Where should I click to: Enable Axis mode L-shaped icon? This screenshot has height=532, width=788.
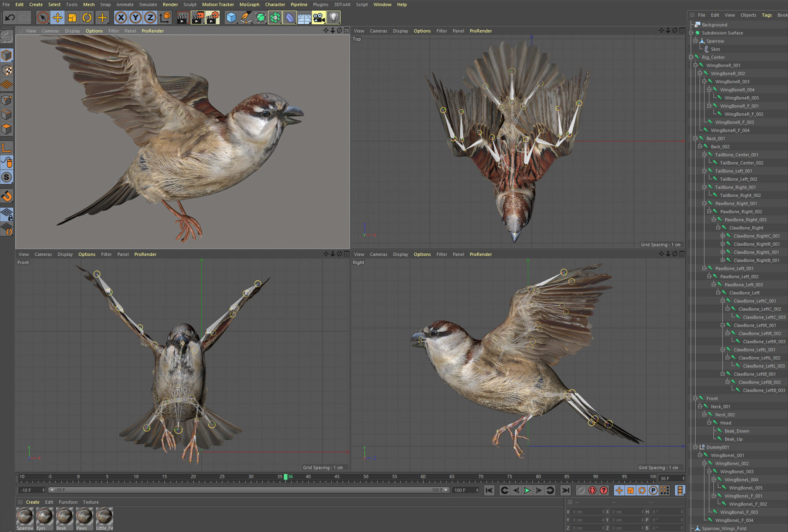click(7, 148)
